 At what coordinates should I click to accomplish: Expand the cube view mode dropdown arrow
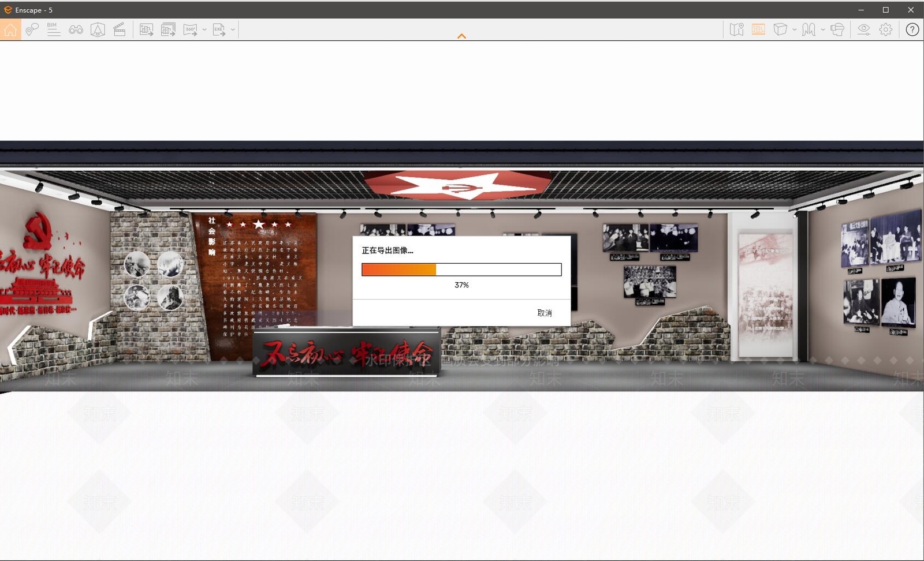click(795, 29)
